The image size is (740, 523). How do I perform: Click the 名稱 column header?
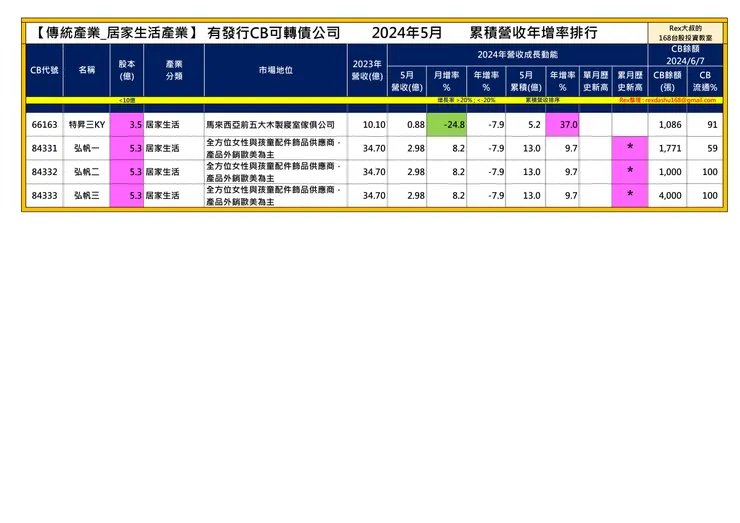[x=86, y=70]
